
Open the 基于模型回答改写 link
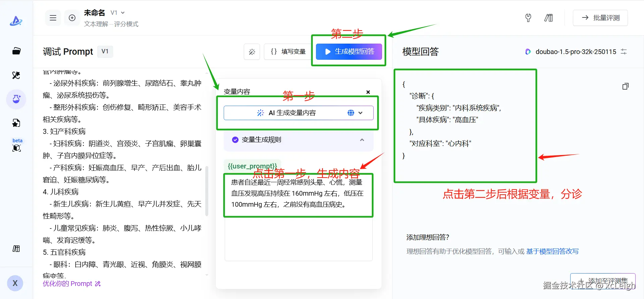pyautogui.click(x=552, y=251)
